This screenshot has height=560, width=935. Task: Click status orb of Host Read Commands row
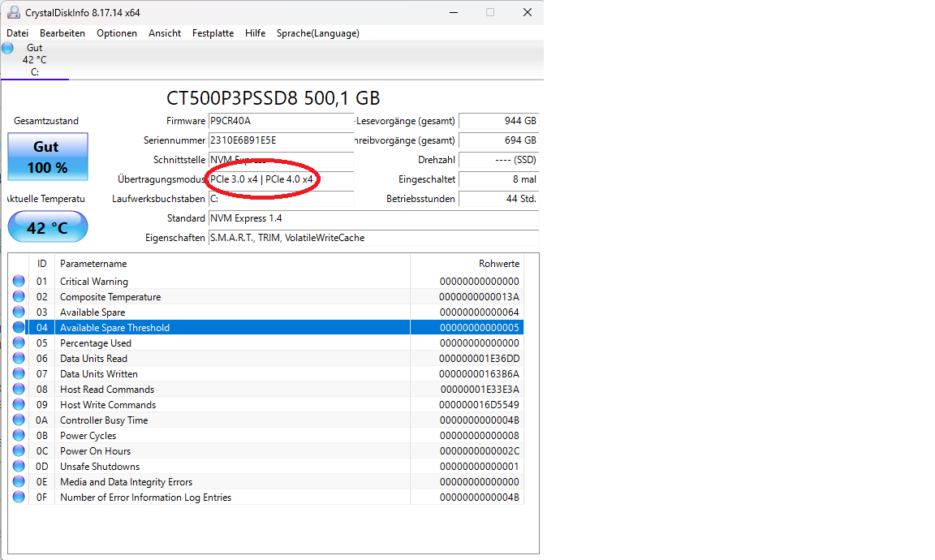pyautogui.click(x=19, y=390)
